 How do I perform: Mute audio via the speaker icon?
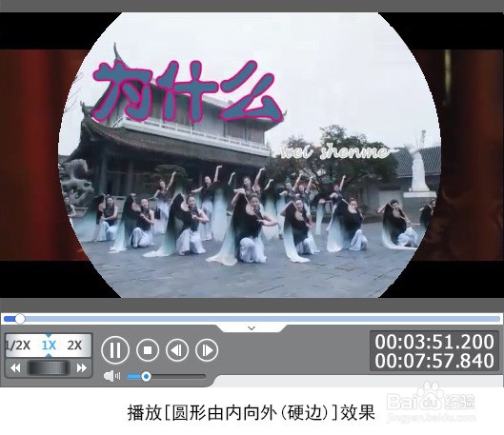111,376
